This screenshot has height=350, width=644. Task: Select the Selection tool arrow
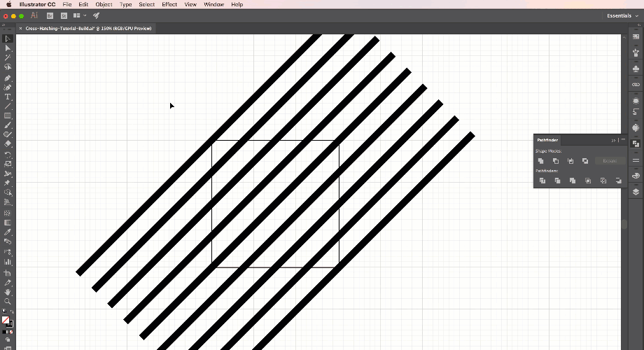click(8, 39)
